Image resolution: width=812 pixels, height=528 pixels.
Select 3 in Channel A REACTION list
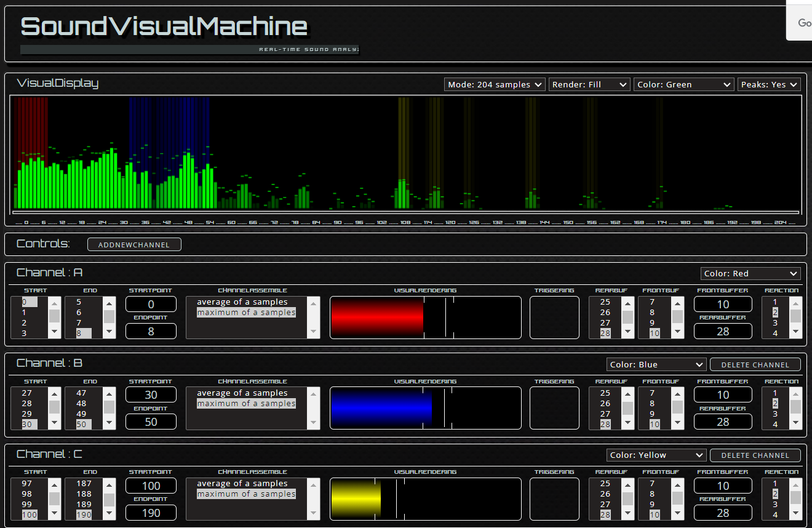point(776,323)
